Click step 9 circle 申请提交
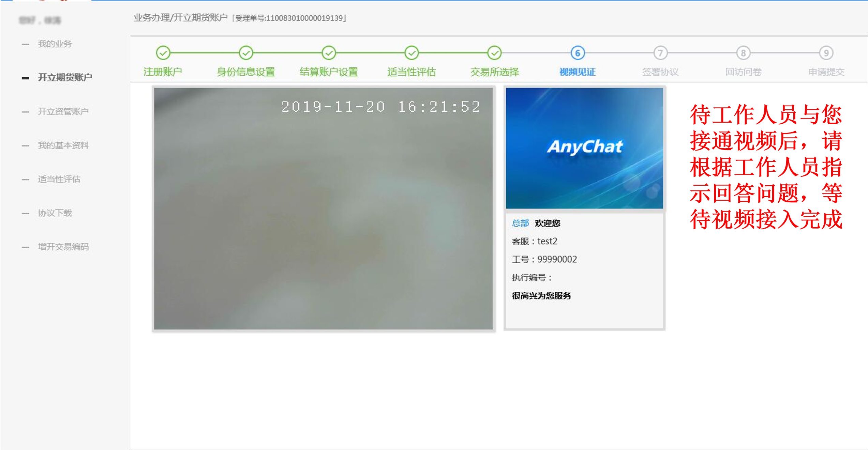 click(x=826, y=53)
